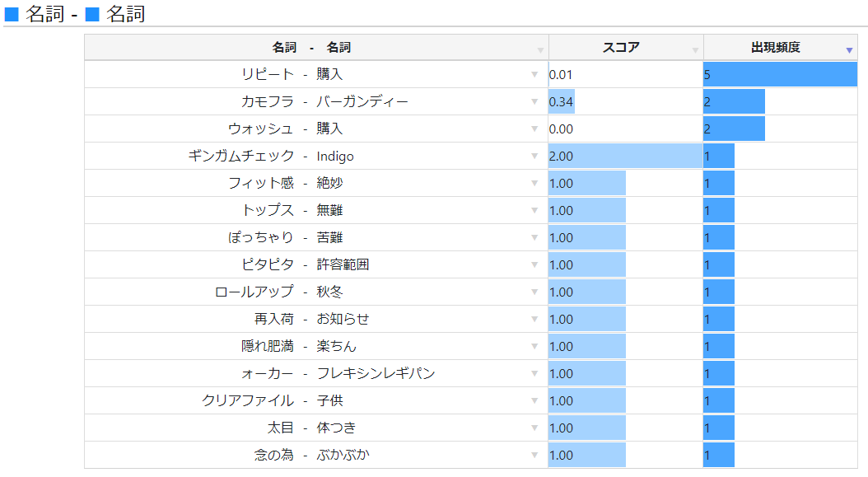This screenshot has height=477, width=868.
Task: Open the フィット感 - 絶妙 row arrow
Action: [x=535, y=184]
